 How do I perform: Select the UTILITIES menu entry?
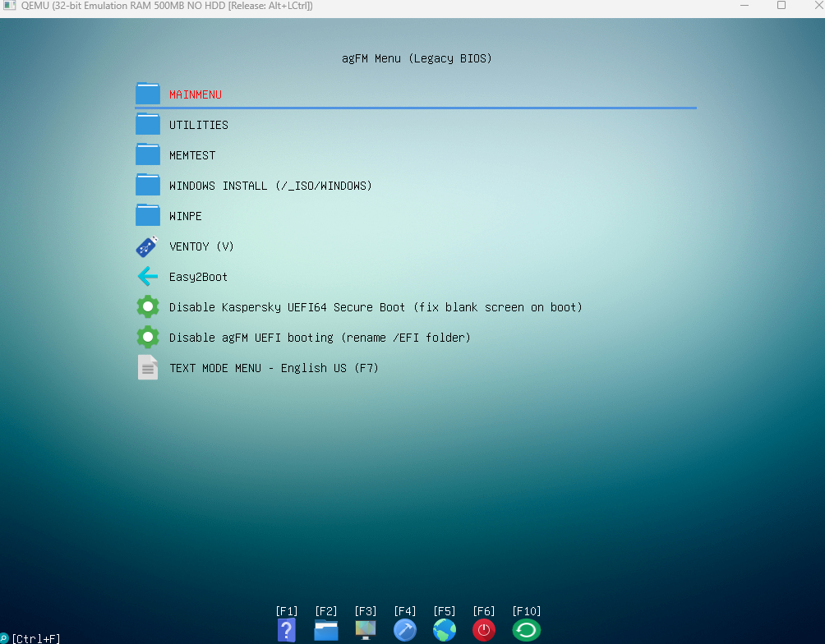[199, 125]
